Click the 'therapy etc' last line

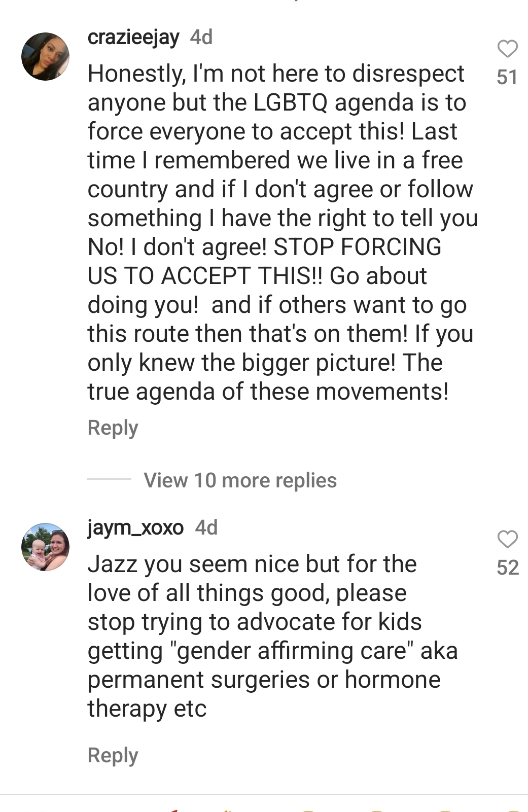pyautogui.click(x=147, y=709)
